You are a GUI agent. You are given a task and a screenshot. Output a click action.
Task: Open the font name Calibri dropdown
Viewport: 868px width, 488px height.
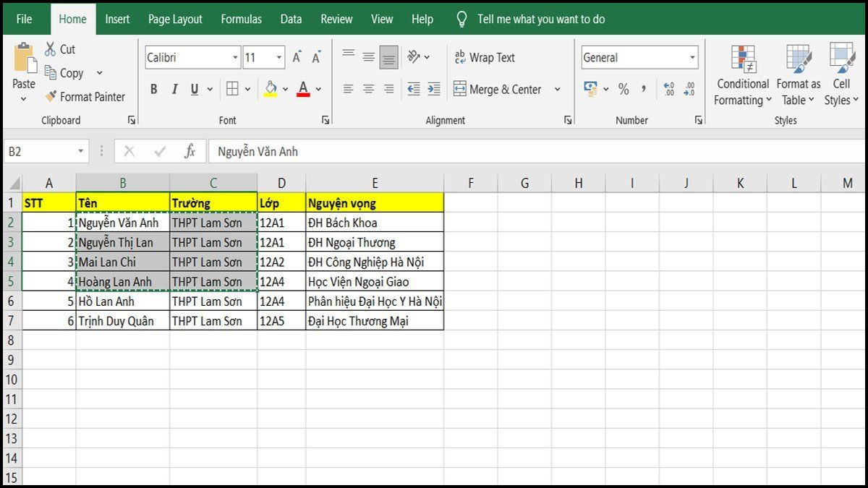pos(236,58)
